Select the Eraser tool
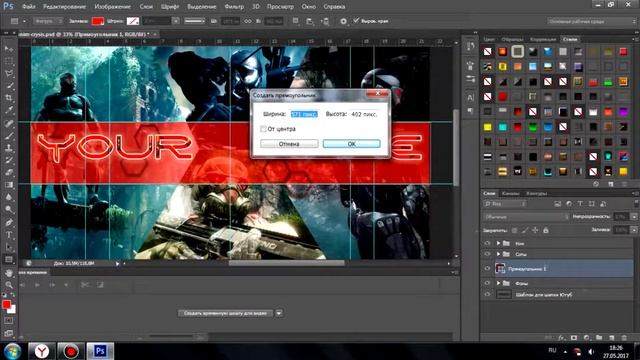The width and height of the screenshot is (640, 360). [9, 172]
